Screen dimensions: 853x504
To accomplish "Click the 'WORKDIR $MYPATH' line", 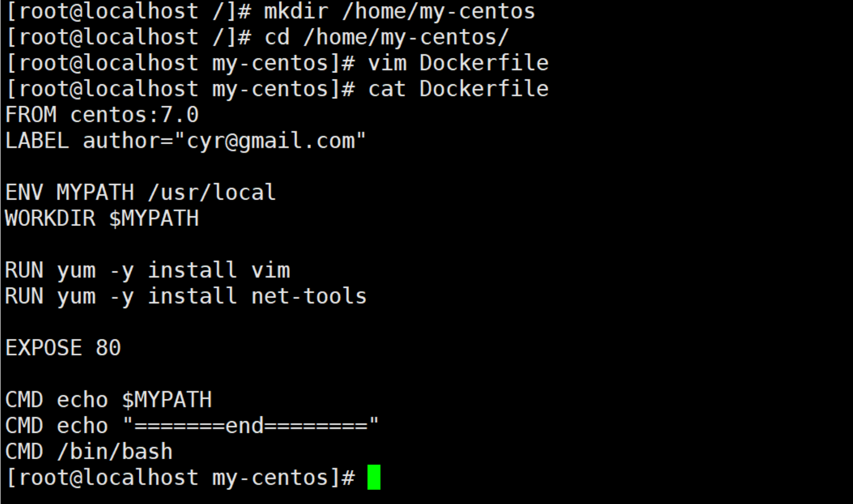I will click(102, 218).
